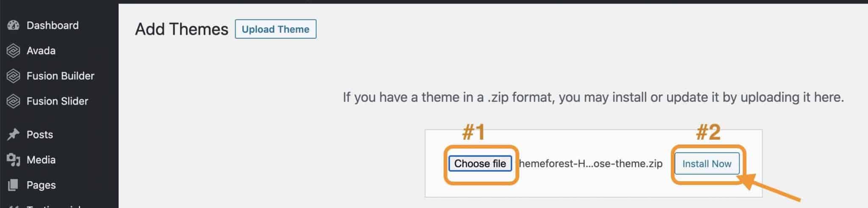
Task: Open the Avada menu
Action: coord(41,51)
